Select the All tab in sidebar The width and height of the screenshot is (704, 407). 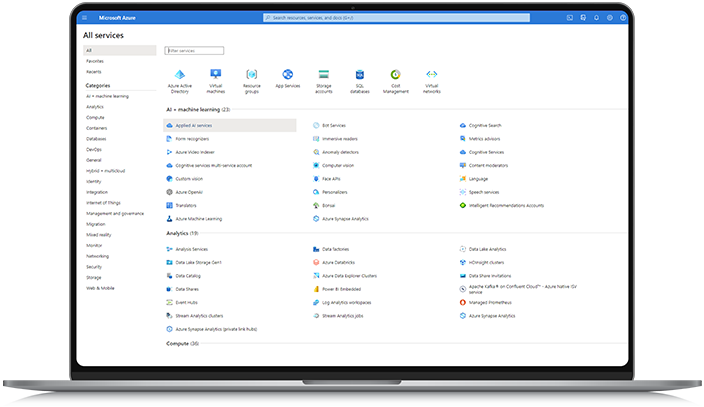pos(120,50)
